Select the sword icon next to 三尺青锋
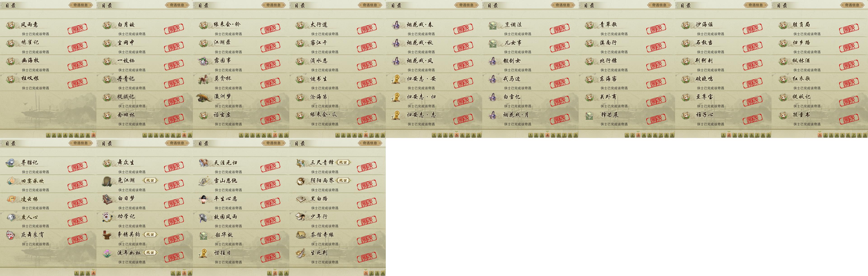 [x=301, y=163]
